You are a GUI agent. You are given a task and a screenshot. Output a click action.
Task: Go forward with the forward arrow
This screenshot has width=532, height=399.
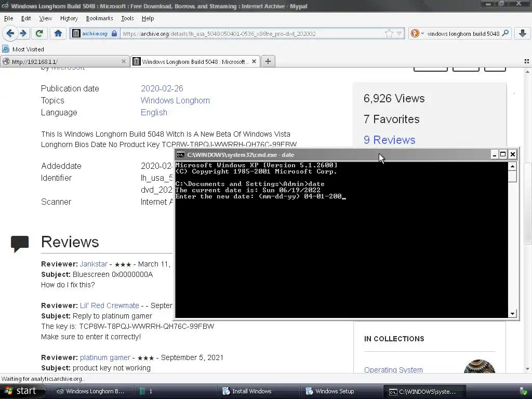point(23,33)
